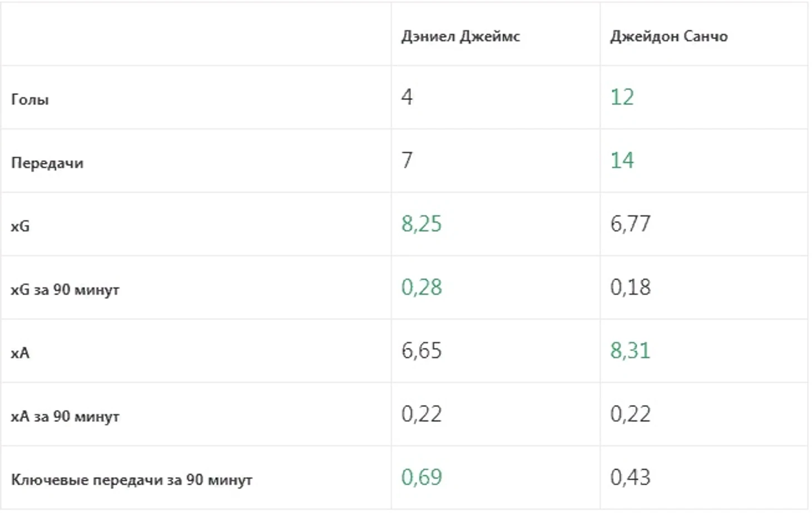Click the xG row label

(20, 227)
